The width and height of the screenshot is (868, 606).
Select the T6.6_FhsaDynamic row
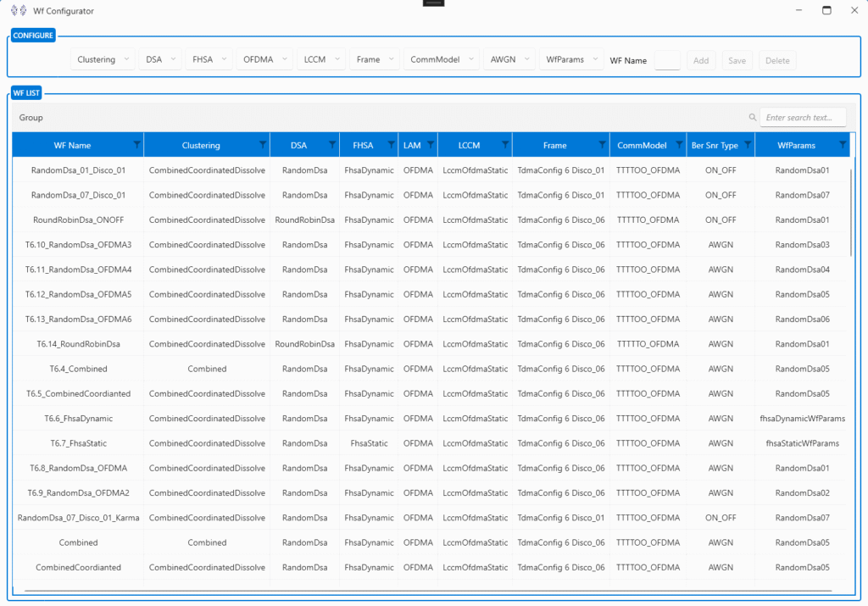pos(429,419)
